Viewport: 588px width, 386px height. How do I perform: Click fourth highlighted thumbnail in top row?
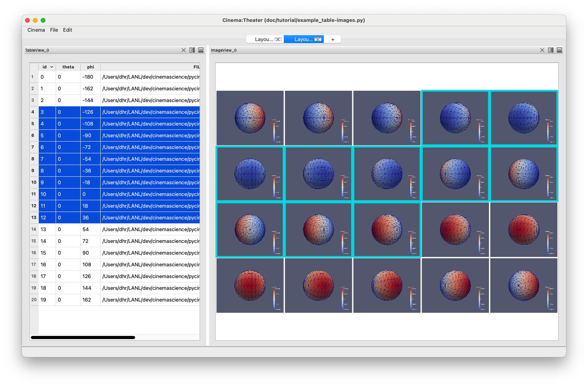point(455,118)
